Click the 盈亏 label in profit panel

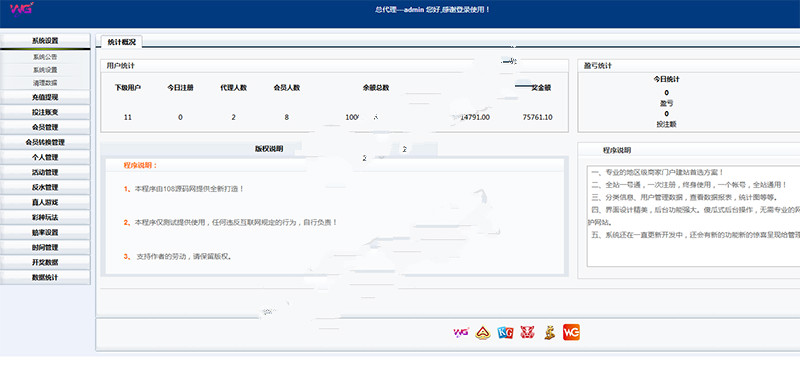tap(666, 103)
